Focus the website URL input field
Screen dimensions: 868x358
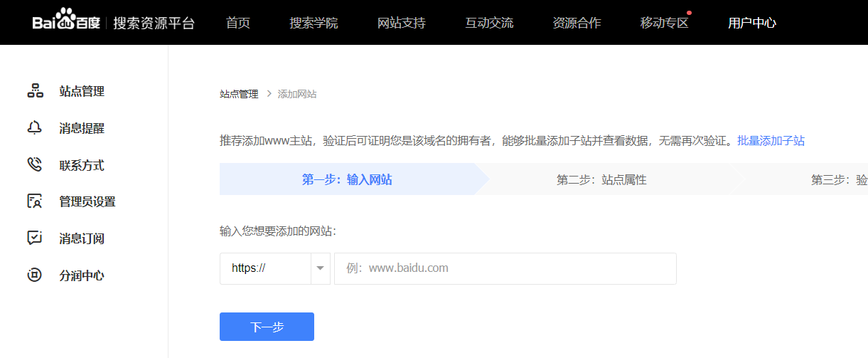pyautogui.click(x=505, y=268)
